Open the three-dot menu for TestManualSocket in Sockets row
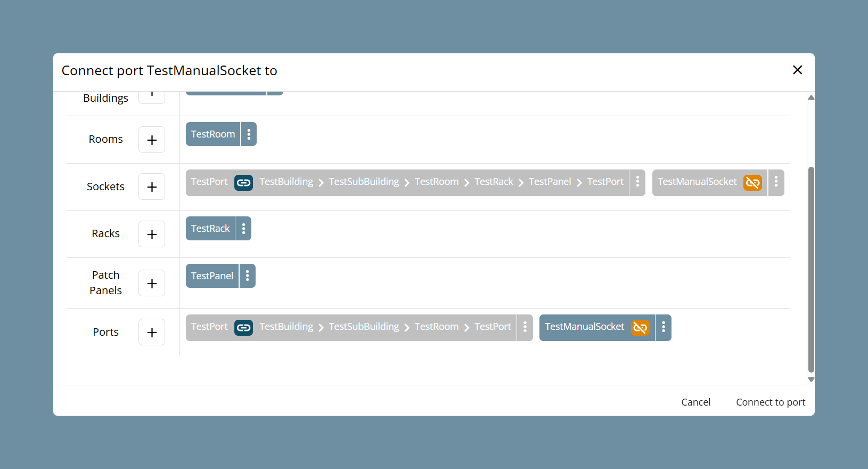868x469 pixels. 776,182
